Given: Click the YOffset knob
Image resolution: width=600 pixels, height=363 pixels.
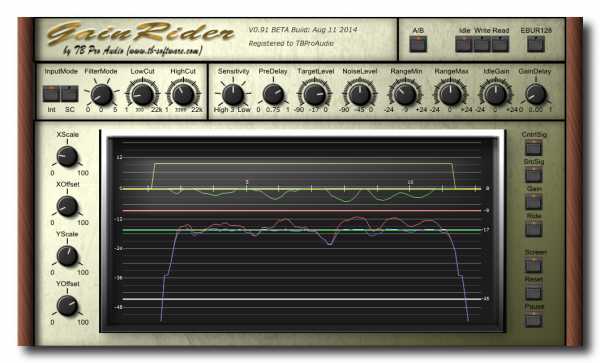Looking at the screenshot, I should (x=67, y=305).
